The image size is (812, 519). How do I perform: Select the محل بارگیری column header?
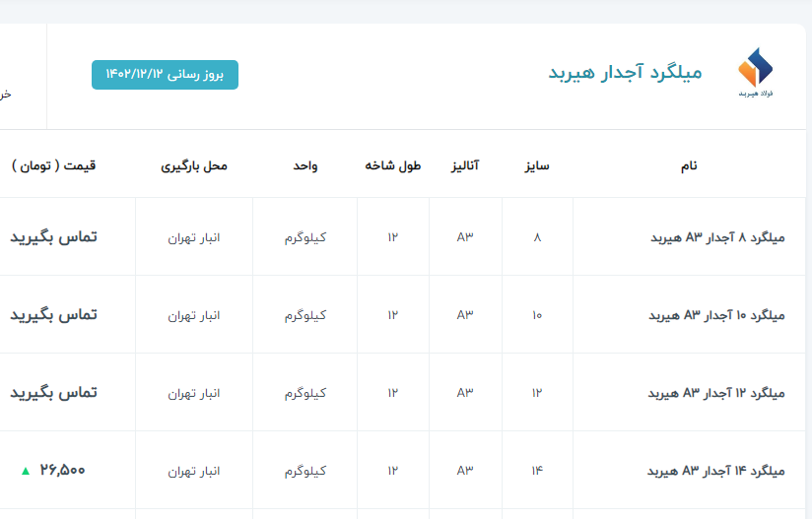tap(194, 165)
